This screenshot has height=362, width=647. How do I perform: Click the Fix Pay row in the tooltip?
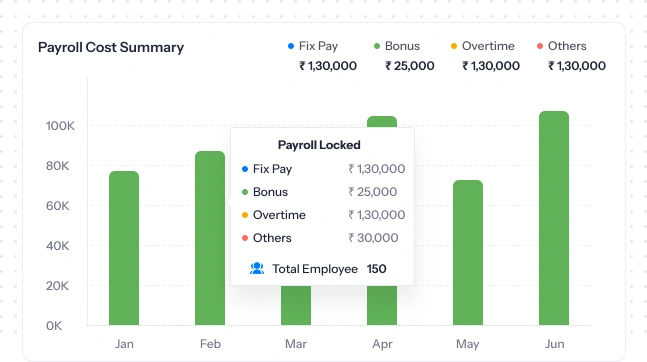[x=323, y=169]
